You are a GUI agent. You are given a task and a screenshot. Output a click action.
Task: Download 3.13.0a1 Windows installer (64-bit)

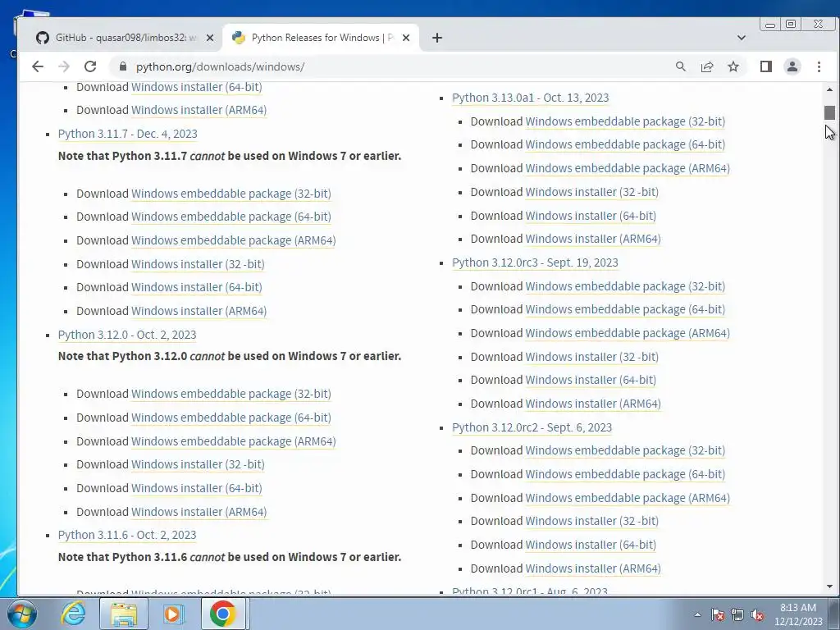[591, 216]
